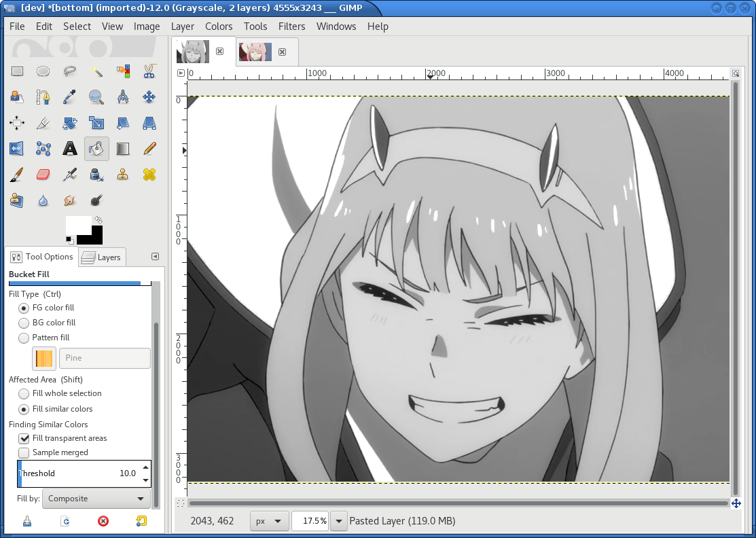Image resolution: width=756 pixels, height=538 pixels.
Task: Activate the Scissors Select tool
Action: click(x=149, y=71)
